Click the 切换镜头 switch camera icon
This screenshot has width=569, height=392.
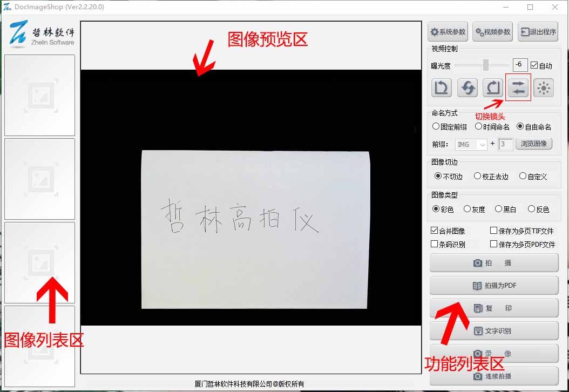pyautogui.click(x=518, y=87)
